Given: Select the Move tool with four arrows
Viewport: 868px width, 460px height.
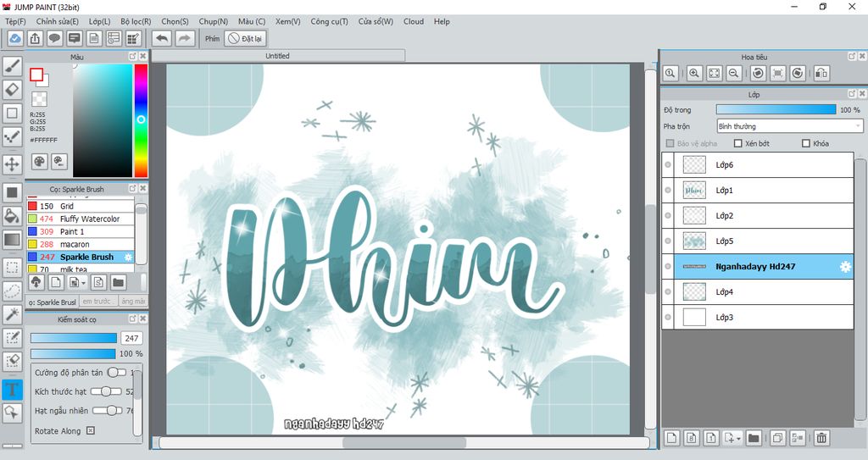Looking at the screenshot, I should (12, 164).
